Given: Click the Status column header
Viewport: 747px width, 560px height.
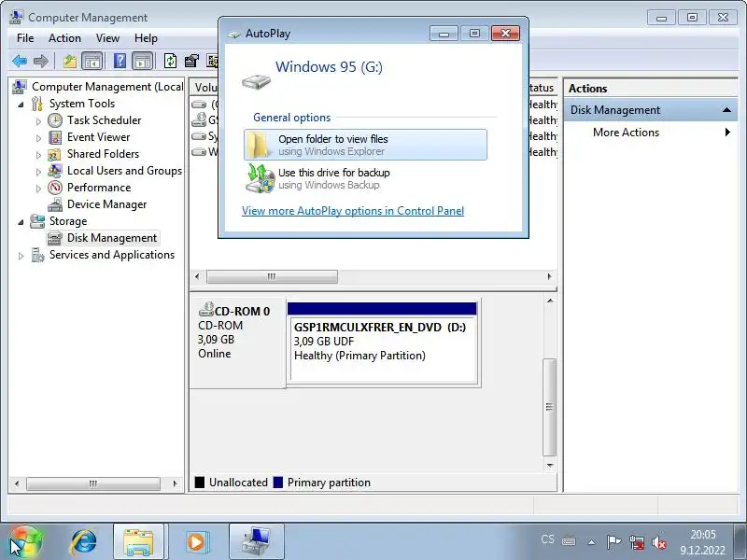Looking at the screenshot, I should pos(543,88).
